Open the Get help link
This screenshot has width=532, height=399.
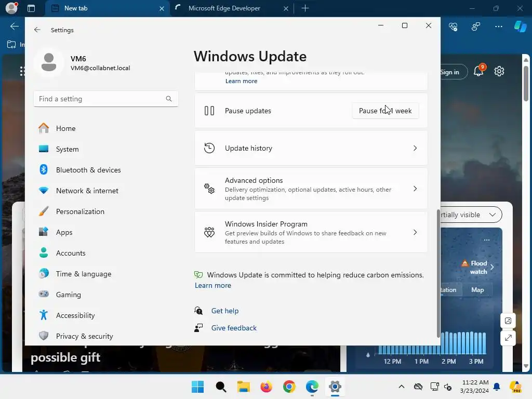(x=224, y=311)
